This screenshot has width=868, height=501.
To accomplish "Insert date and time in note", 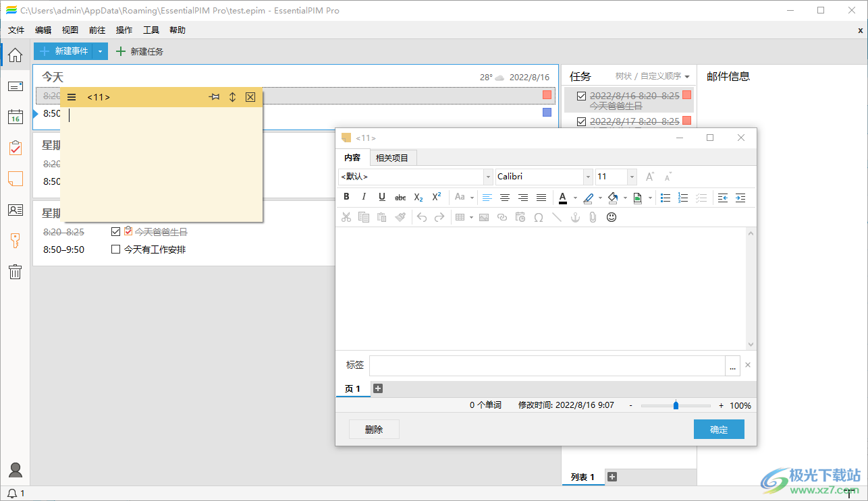I will point(520,217).
